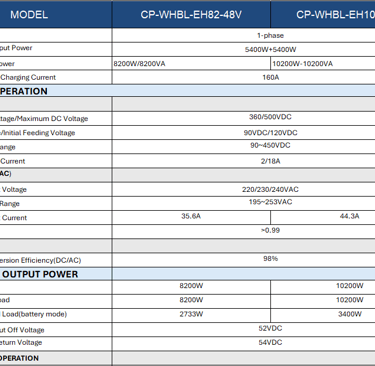Click the Return Voltage row label
Image resolution: width=375 pixels, height=366 pixels.
21,342
